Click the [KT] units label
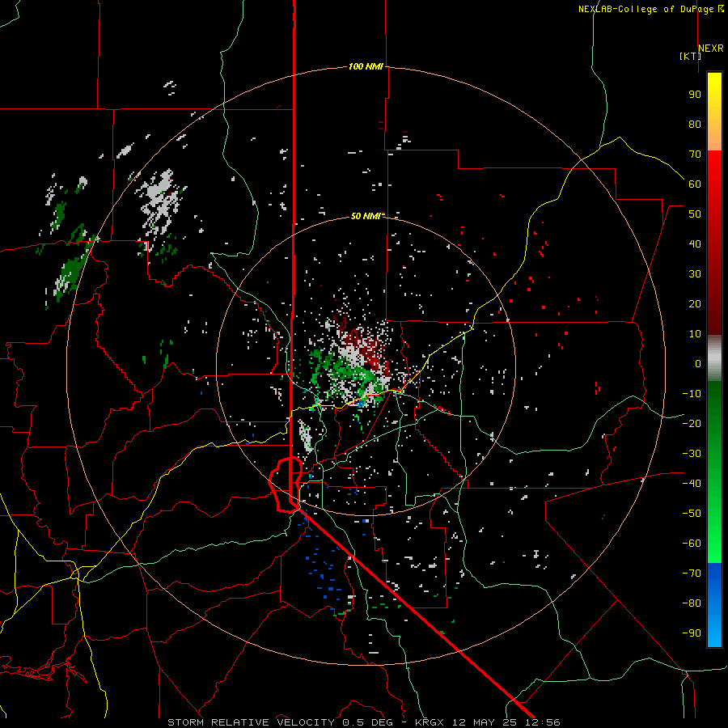Screen dimensions: 728x728 pyautogui.click(x=691, y=56)
